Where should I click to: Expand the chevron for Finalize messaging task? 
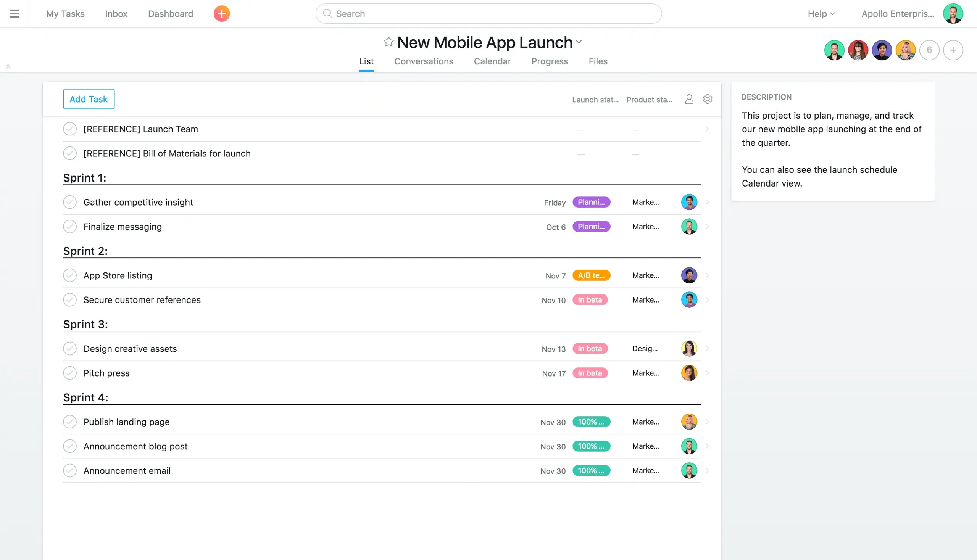pos(706,226)
